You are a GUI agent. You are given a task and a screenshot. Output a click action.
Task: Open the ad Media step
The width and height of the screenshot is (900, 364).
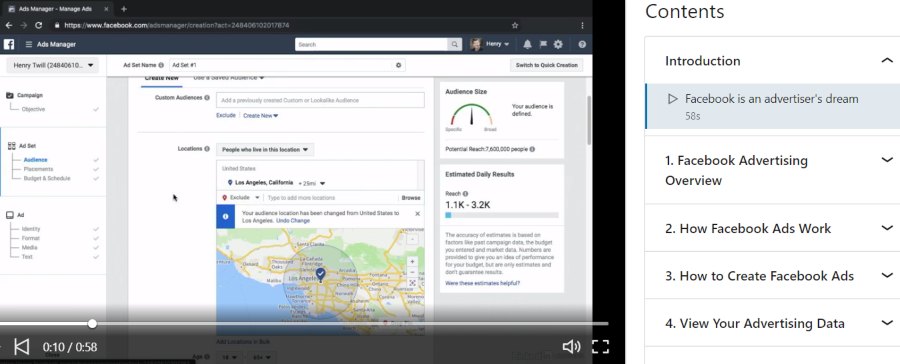click(x=29, y=247)
